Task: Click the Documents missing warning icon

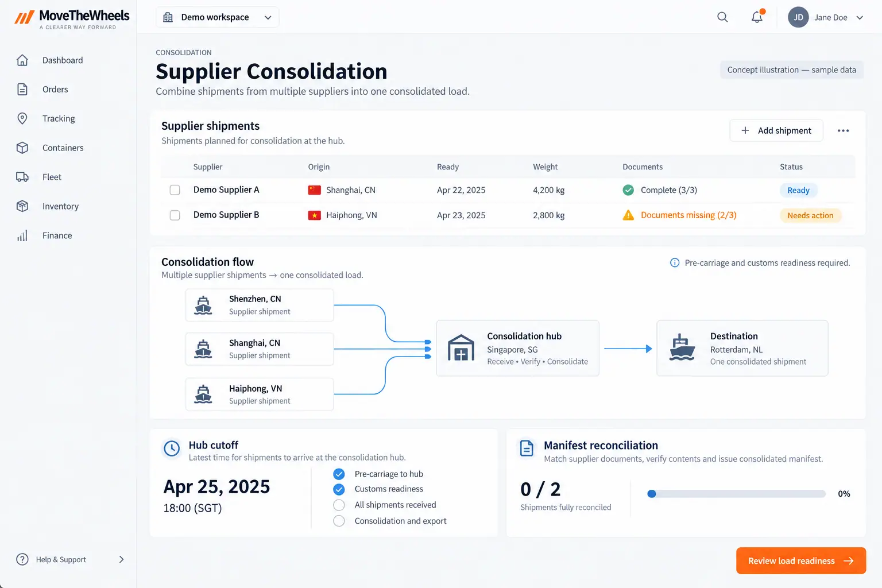Action: point(629,215)
